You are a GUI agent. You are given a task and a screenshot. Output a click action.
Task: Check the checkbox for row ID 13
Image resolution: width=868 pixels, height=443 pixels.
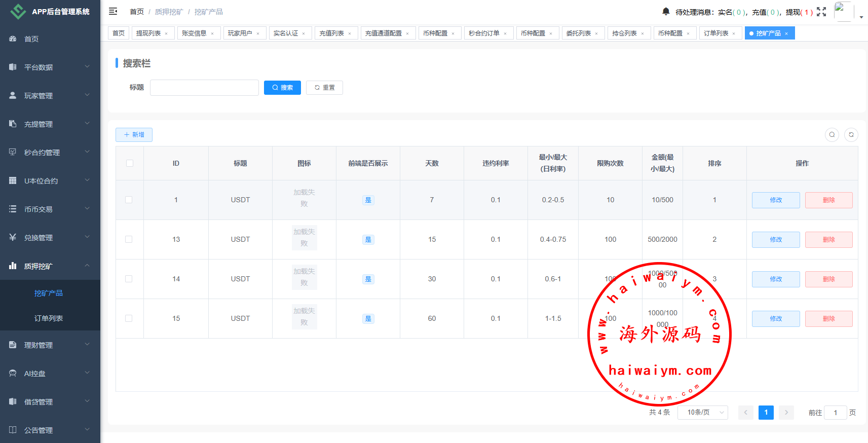click(129, 239)
